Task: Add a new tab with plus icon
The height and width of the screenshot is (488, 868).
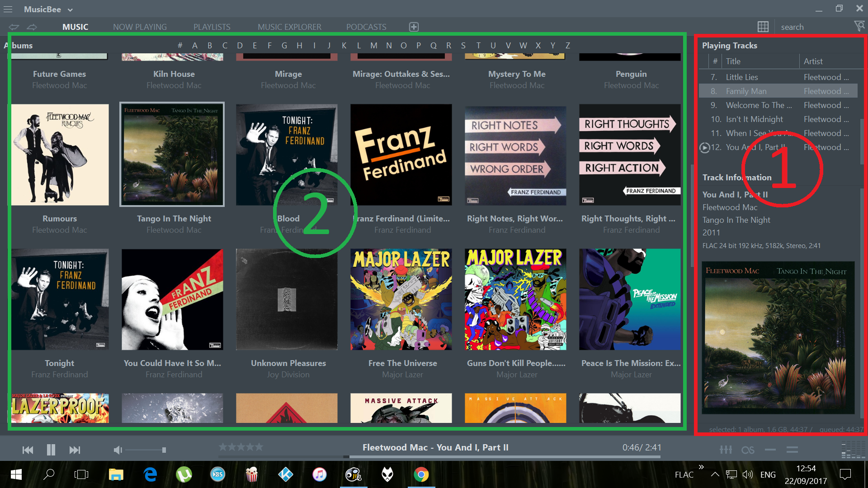Action: [414, 27]
